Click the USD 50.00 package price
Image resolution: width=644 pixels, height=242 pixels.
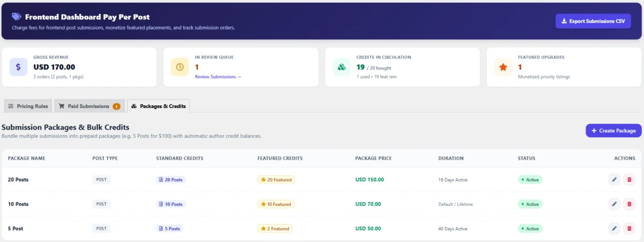tap(368, 229)
